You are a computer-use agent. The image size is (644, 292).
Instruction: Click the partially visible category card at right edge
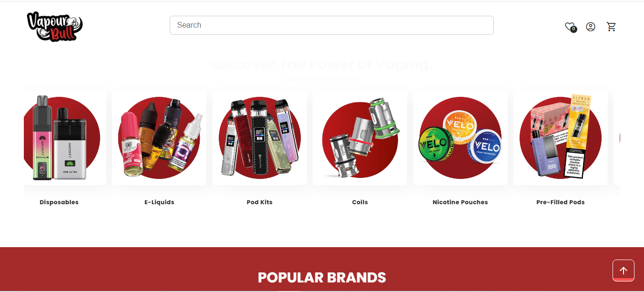(x=617, y=138)
